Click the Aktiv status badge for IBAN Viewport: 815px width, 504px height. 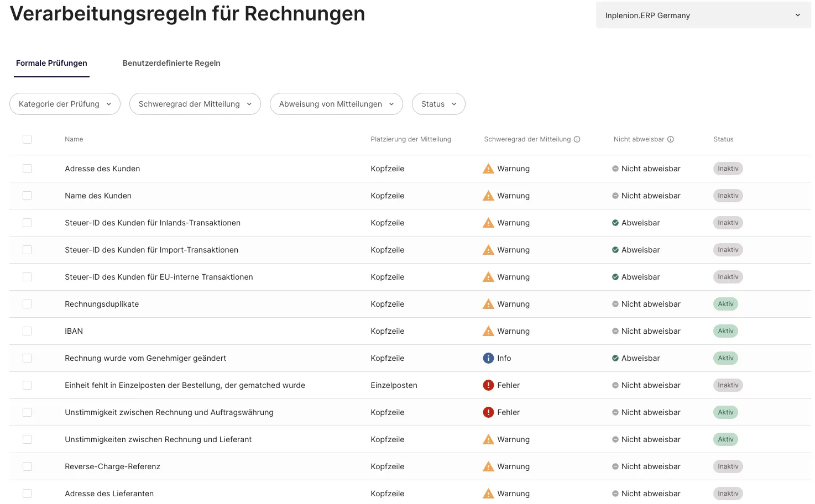pos(725,331)
